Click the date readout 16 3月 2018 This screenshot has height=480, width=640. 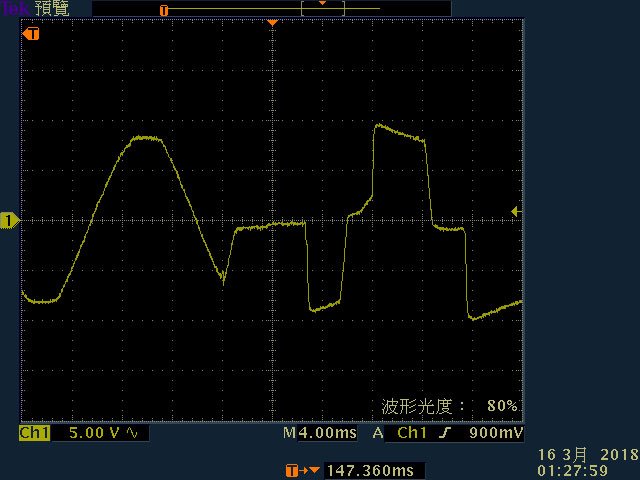pos(588,455)
